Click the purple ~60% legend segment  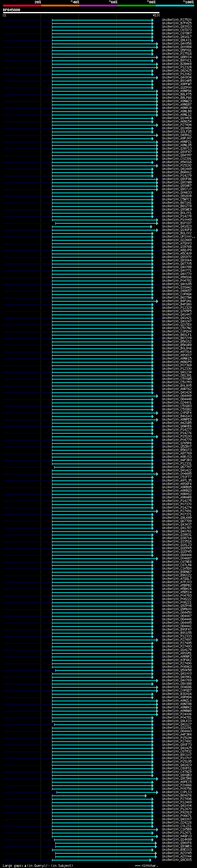click(98, 6)
